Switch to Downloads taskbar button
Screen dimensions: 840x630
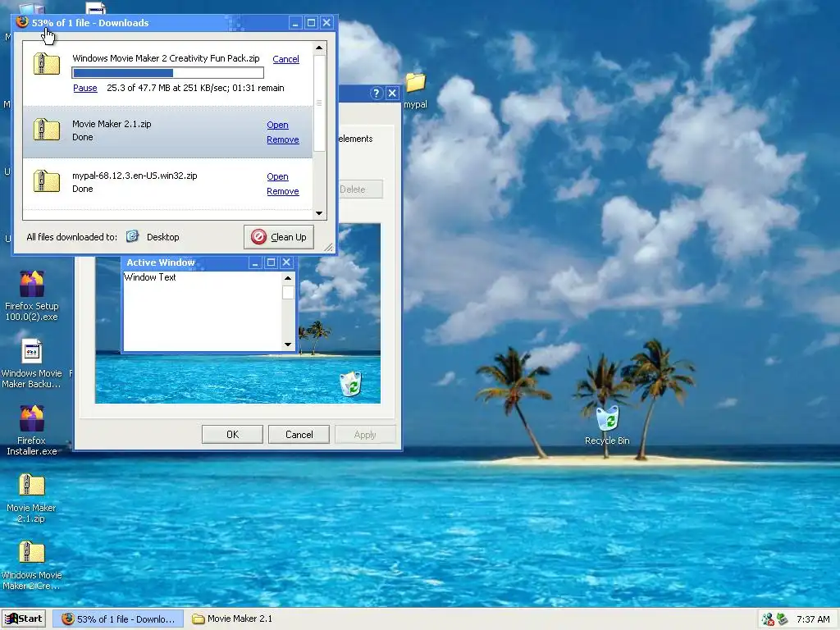[118, 619]
